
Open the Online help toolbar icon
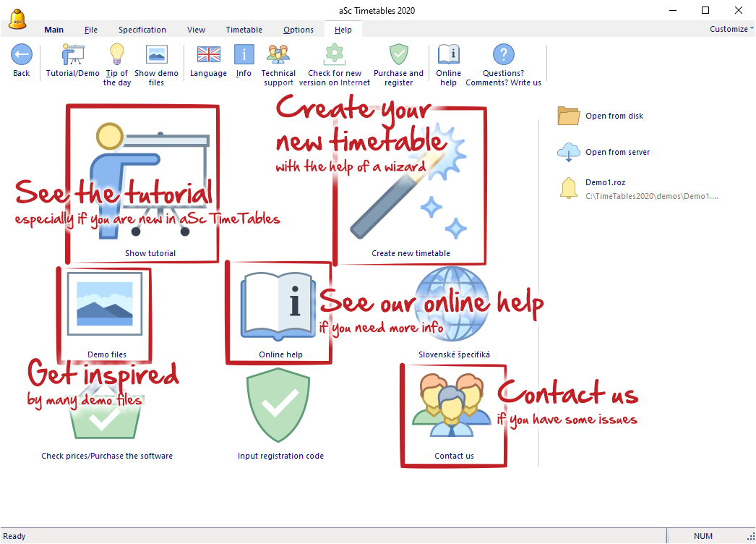point(448,54)
